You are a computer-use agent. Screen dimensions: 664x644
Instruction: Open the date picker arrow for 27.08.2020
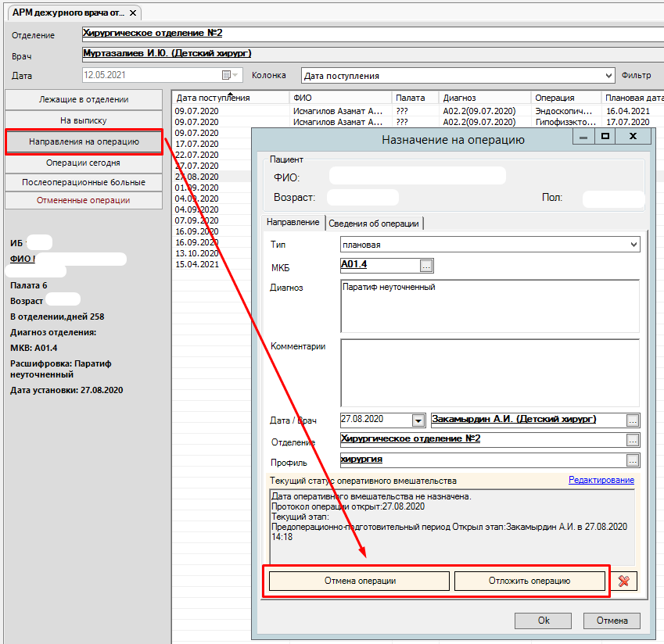[418, 420]
